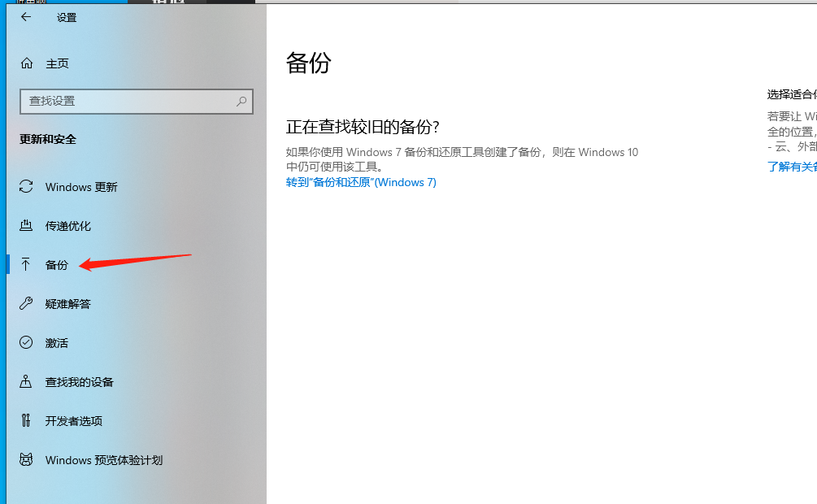Select the 备份 backup arrow icon

25,265
